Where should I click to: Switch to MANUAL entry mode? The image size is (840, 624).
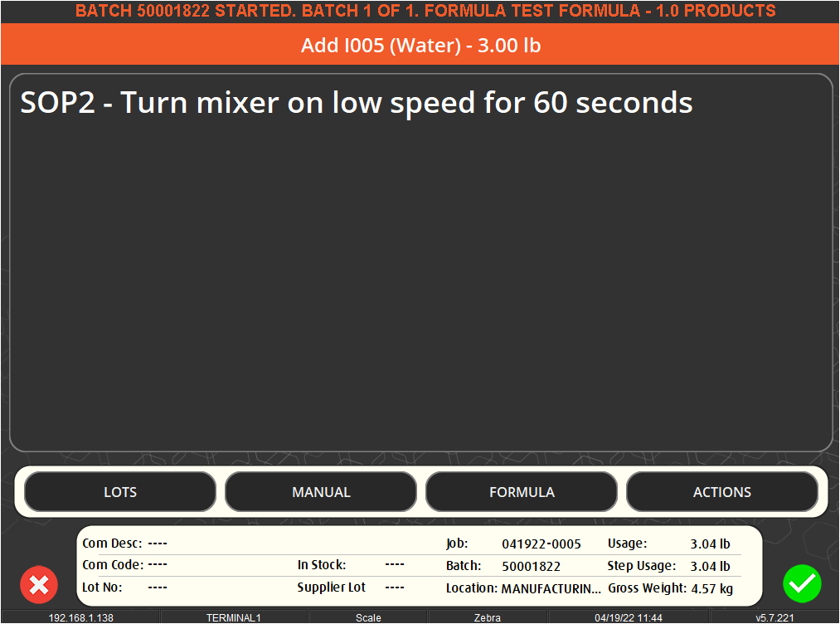(x=321, y=492)
